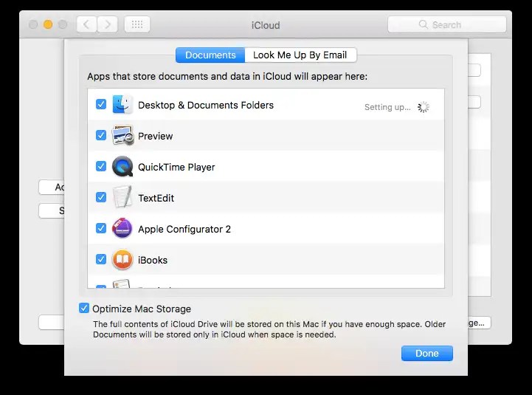The height and width of the screenshot is (395, 532).
Task: Click the iBooks app icon
Action: point(122,259)
